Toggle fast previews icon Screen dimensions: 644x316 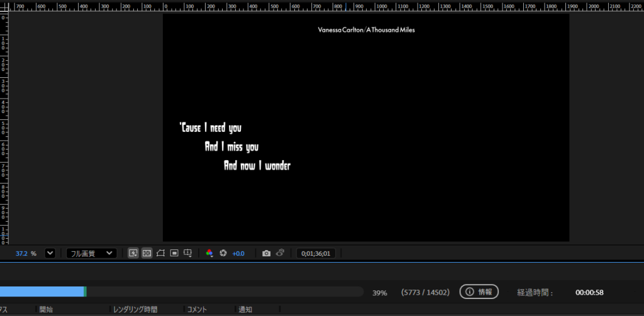point(133,253)
